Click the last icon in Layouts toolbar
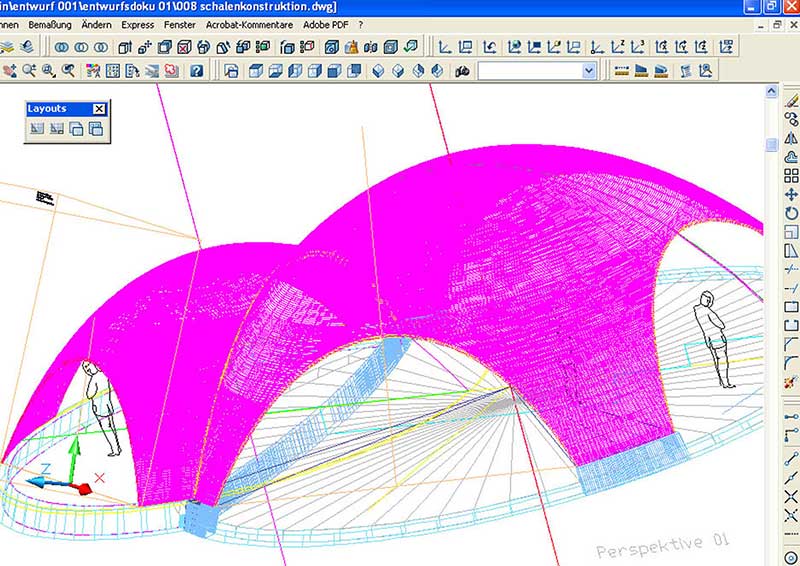The height and width of the screenshot is (566, 800). click(95, 128)
